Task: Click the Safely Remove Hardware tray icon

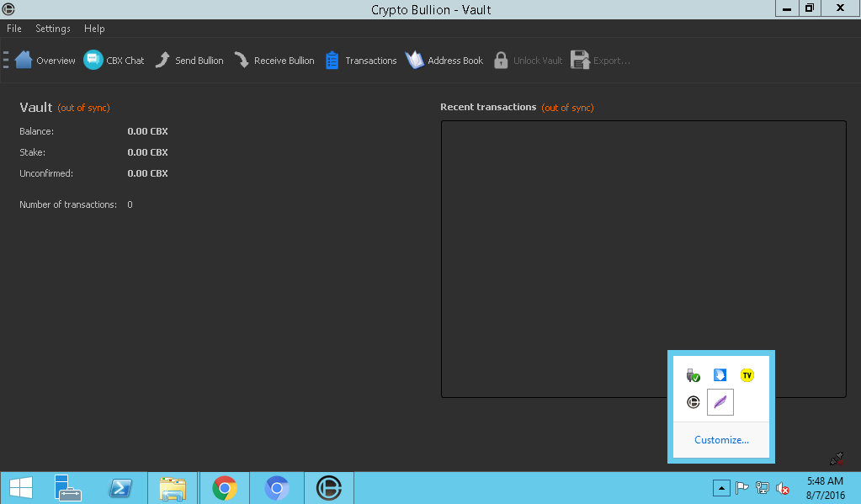Action: coord(693,375)
